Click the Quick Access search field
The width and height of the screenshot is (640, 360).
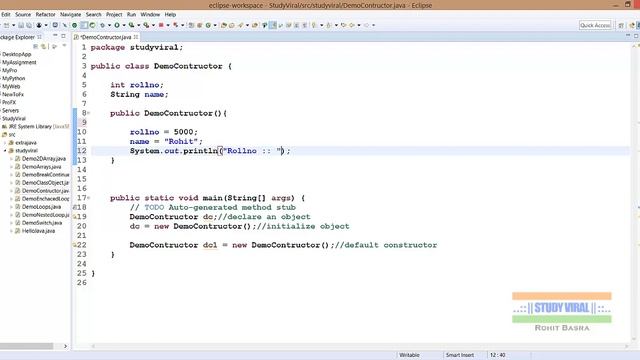tap(595, 25)
